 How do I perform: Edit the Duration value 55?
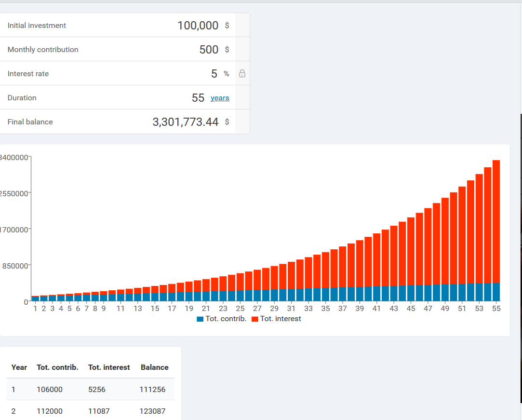click(x=198, y=98)
